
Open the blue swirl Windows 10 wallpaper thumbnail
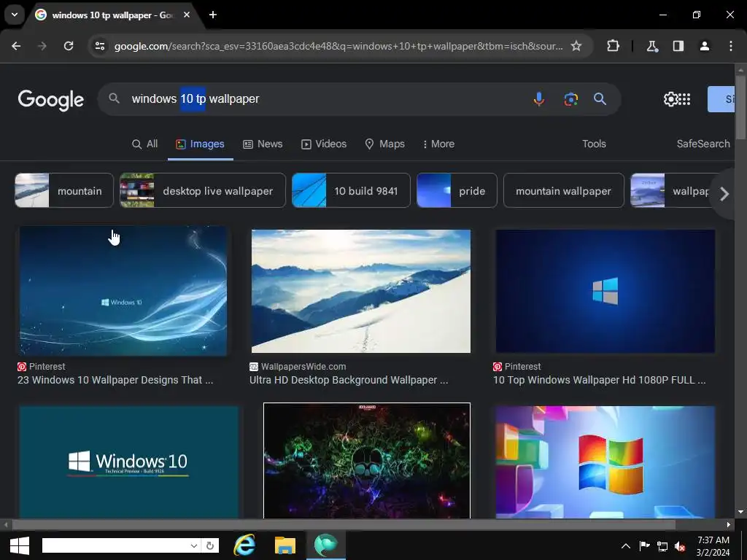click(x=123, y=292)
